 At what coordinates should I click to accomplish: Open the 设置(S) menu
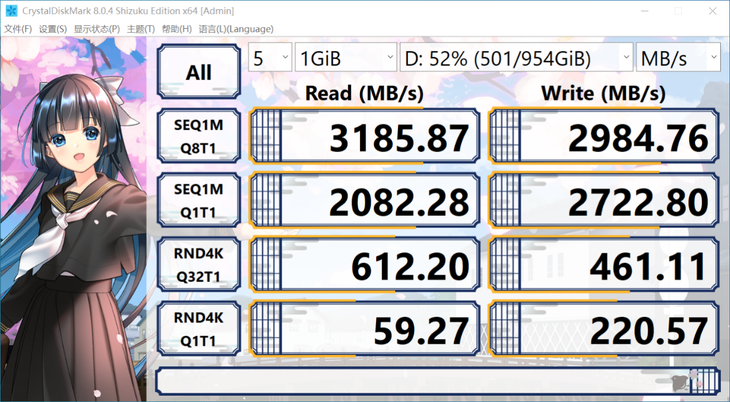coord(53,29)
